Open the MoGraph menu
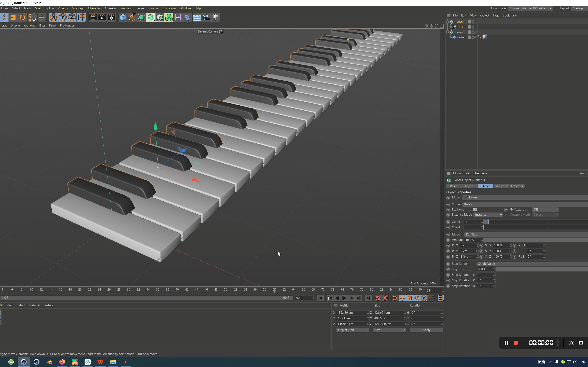 pyautogui.click(x=78, y=8)
